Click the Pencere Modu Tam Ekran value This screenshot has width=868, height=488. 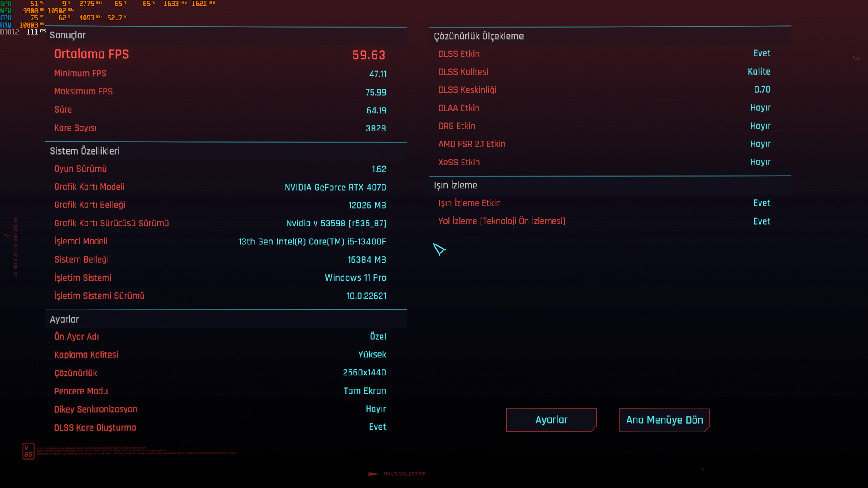(x=364, y=391)
